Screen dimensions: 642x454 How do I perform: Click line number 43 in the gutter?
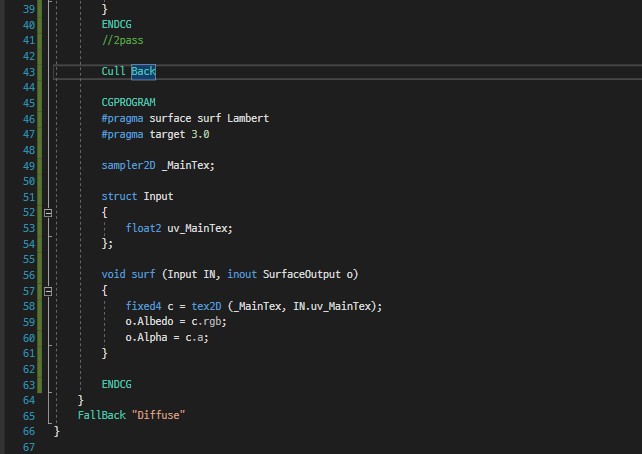coord(29,72)
